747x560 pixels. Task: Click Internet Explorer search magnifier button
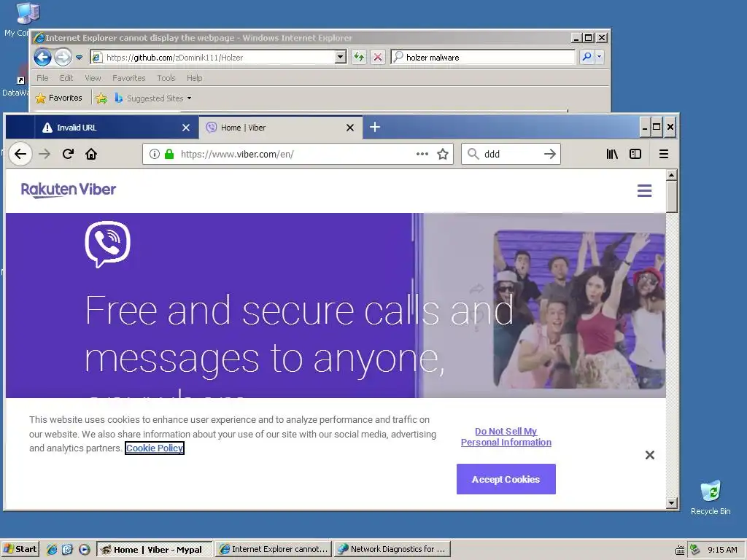click(587, 57)
